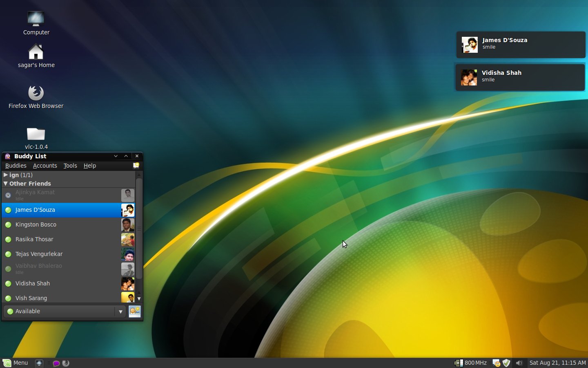Click the volume speaker tray icon

tap(519, 363)
